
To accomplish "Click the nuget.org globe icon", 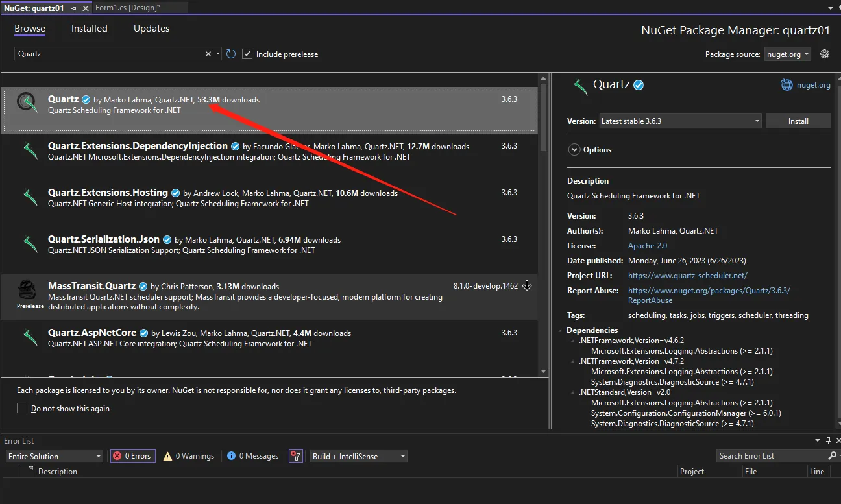I will 786,85.
